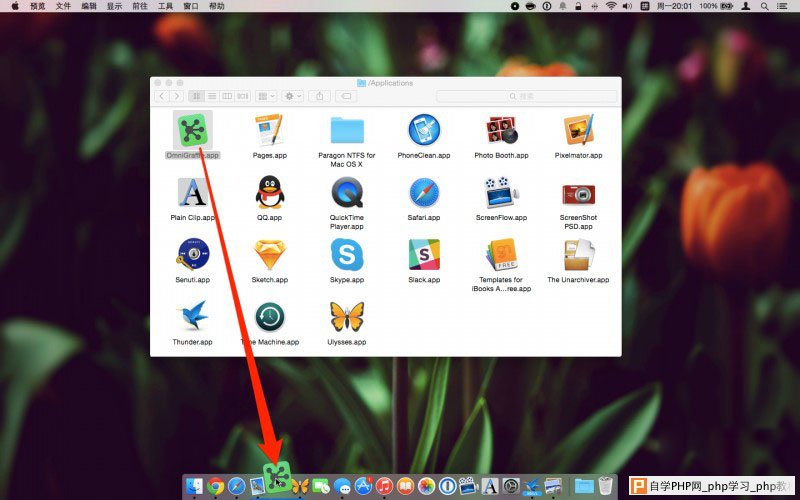Image resolution: width=800 pixels, height=500 pixels.
Task: Select Thunder.app bird icon
Action: pos(192,316)
